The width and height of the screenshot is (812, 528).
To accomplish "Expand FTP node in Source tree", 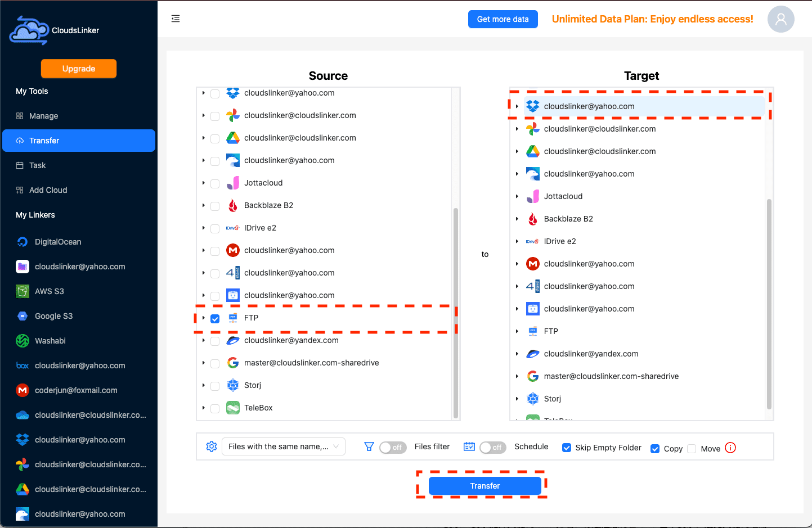I will 203,318.
